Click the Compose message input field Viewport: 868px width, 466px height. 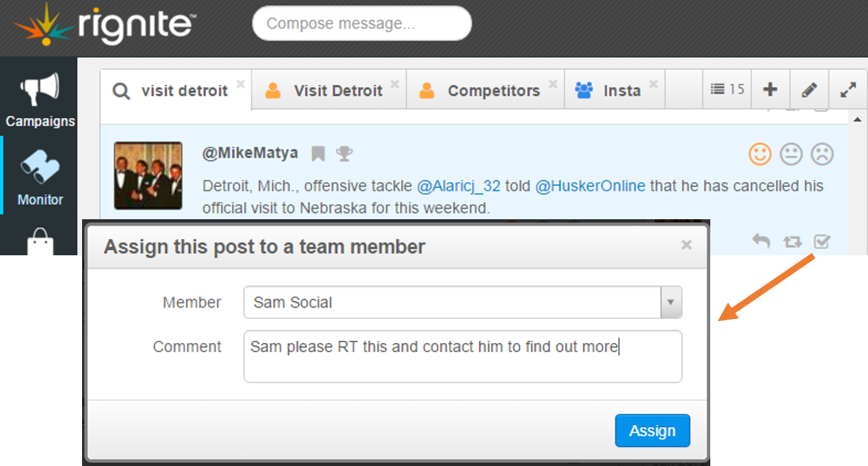(x=361, y=23)
